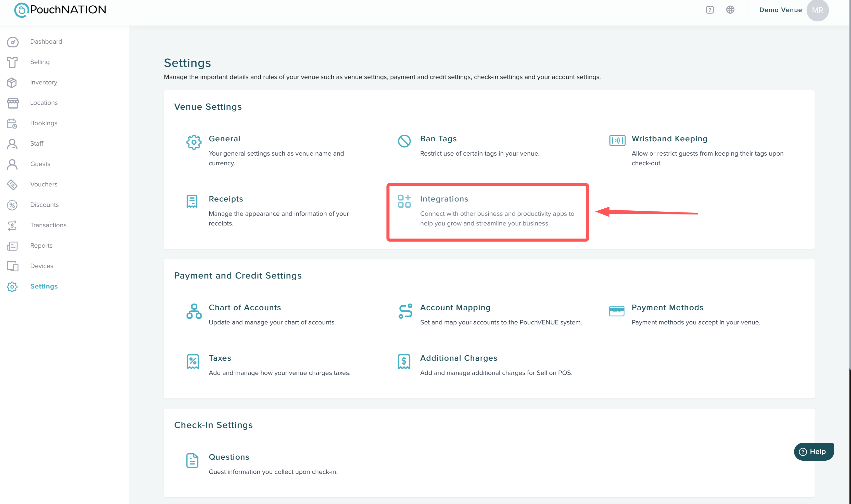
Task: Click the Integrations squares-plus icon
Action: pos(404,201)
